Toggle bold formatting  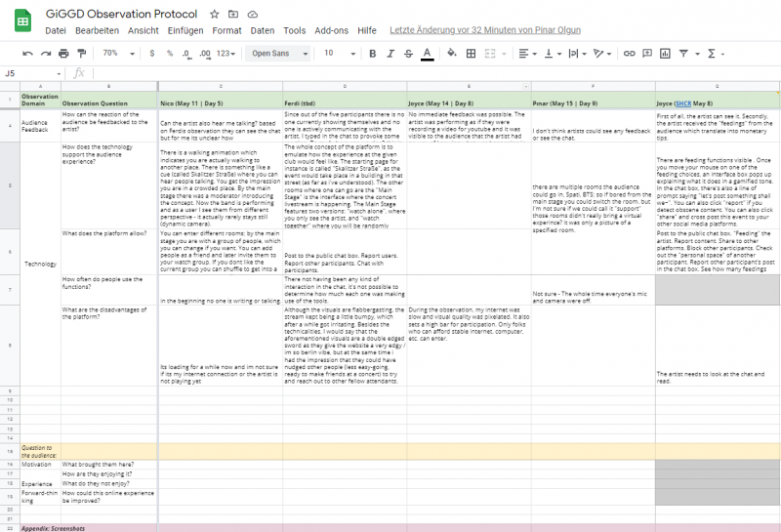tap(371, 53)
